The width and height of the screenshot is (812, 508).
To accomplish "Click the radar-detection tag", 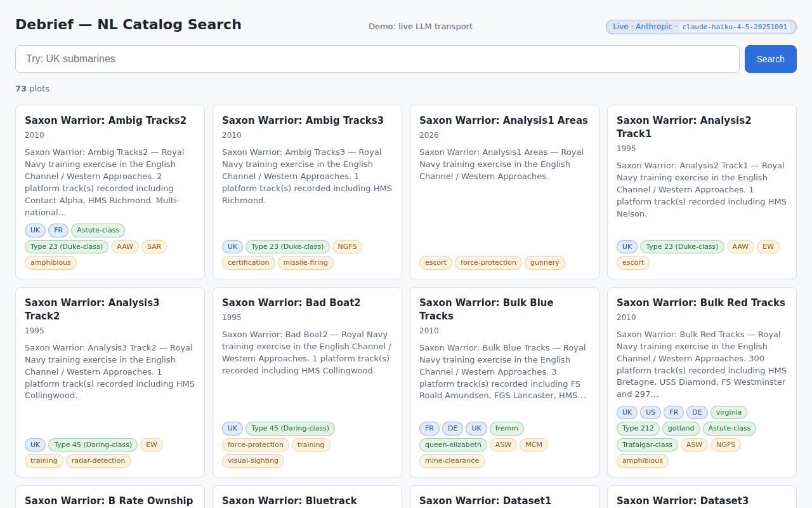I will (98, 461).
